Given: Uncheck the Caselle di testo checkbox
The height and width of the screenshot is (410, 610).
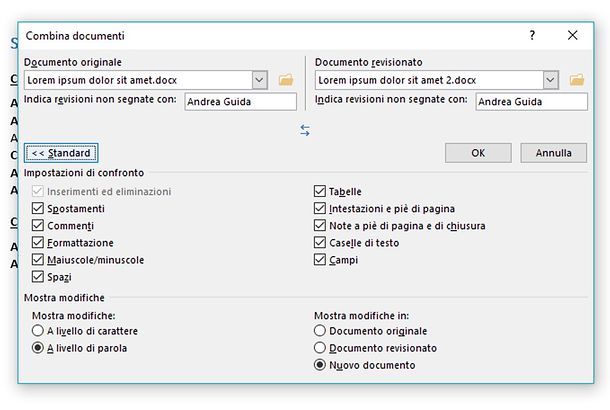Looking at the screenshot, I should [320, 243].
